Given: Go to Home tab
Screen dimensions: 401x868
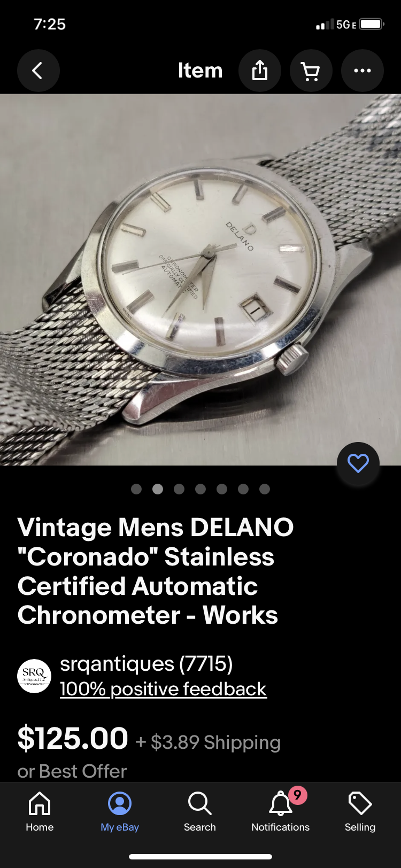Looking at the screenshot, I should 40,811.
